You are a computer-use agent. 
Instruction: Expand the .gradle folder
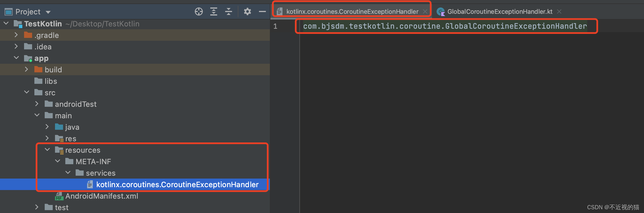16,35
